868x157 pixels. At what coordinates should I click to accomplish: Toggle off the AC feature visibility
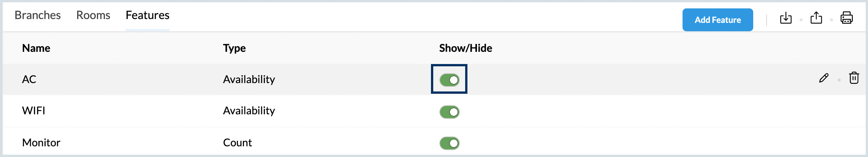coord(450,80)
